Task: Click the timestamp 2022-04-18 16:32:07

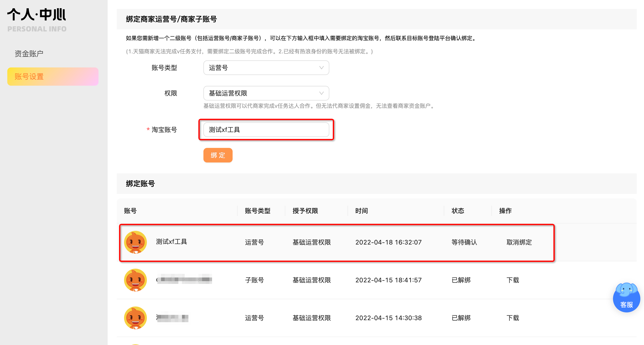Action: (389, 242)
